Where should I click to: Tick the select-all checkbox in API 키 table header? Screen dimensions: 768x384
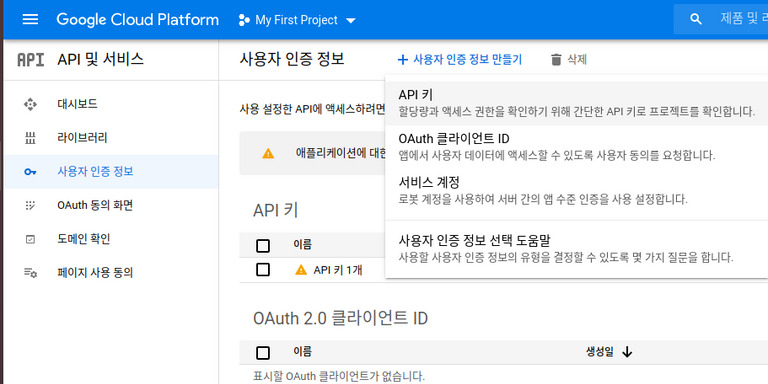[263, 246]
